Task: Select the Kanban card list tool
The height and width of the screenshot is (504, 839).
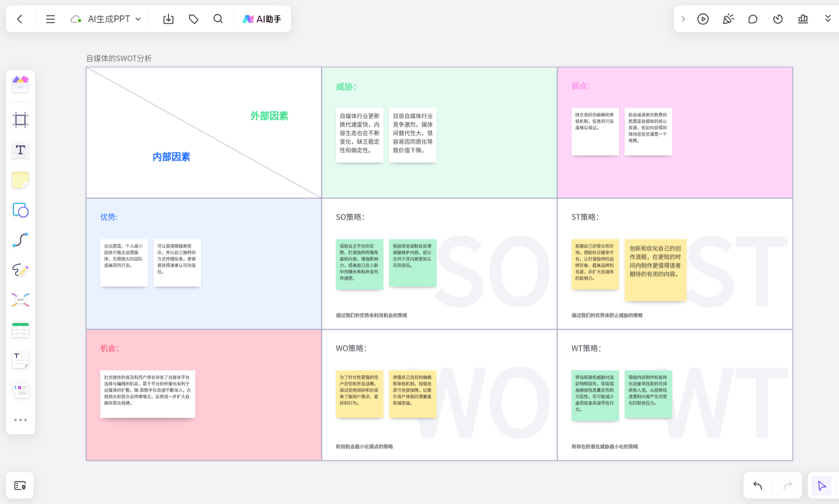Action: (20, 390)
